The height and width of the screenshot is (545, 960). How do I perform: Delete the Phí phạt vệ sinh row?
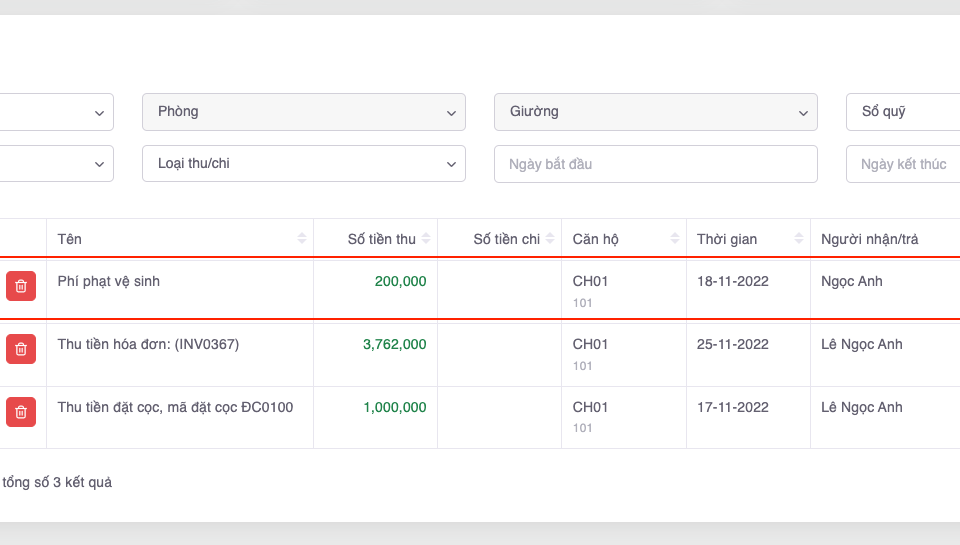point(21,286)
